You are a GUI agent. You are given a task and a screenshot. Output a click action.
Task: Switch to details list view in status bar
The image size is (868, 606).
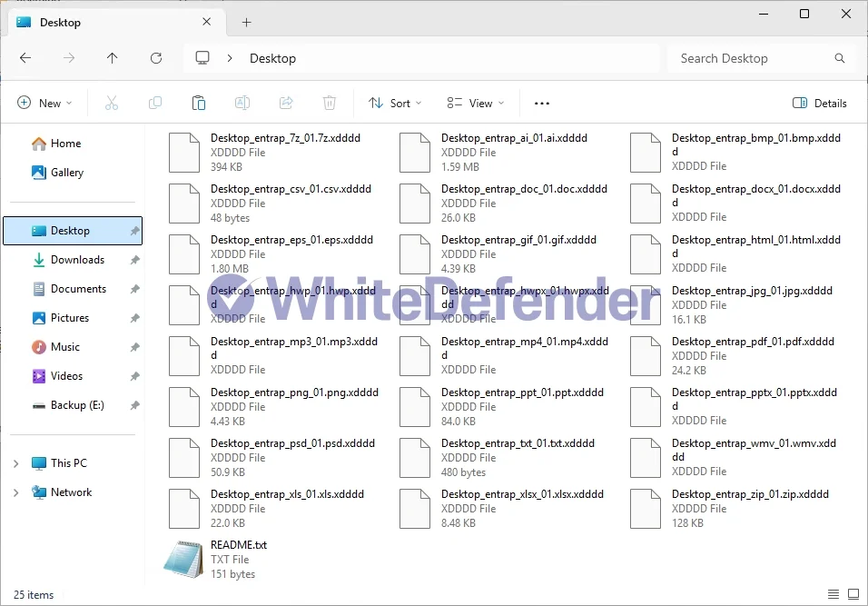(x=832, y=595)
